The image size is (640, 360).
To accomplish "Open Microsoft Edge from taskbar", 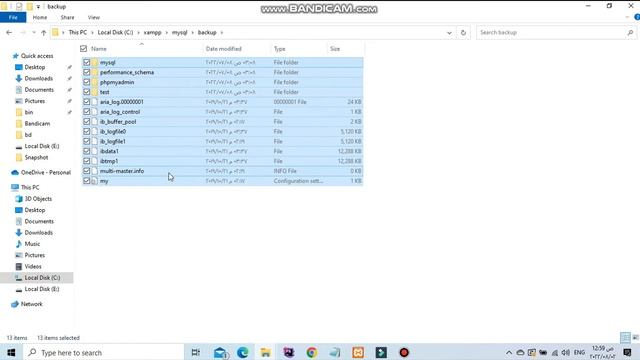I will coord(243,352).
